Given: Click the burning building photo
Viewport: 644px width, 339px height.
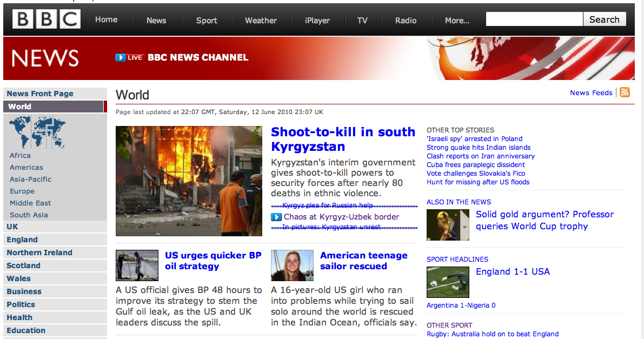Looking at the screenshot, I should [189, 181].
